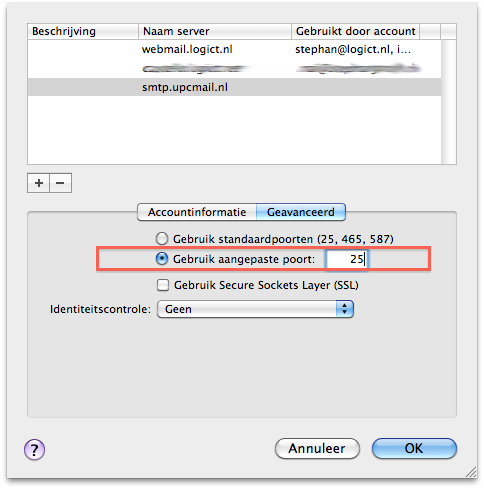
Task: Open the Geen authentication popup menu
Action: (255, 309)
